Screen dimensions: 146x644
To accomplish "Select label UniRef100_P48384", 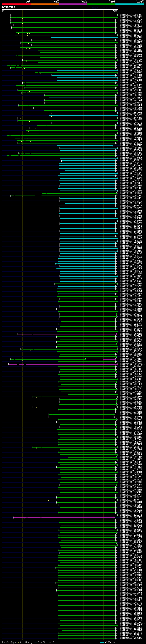I will [x=131, y=75].
